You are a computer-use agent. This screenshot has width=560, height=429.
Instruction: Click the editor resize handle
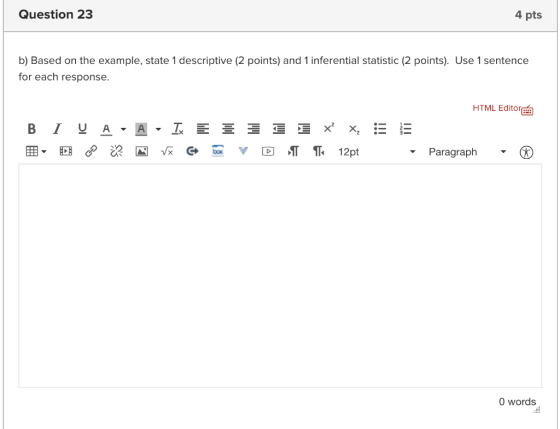(537, 410)
